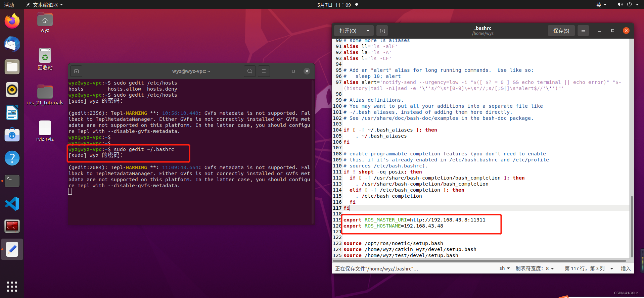
Task: Select the text editor dock icon
Action: pos(12,249)
